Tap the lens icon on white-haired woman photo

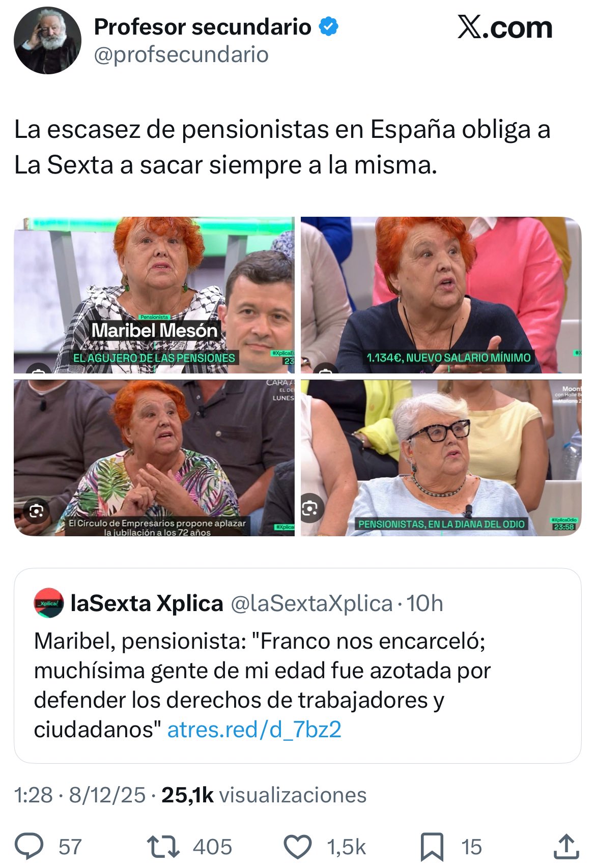(311, 507)
